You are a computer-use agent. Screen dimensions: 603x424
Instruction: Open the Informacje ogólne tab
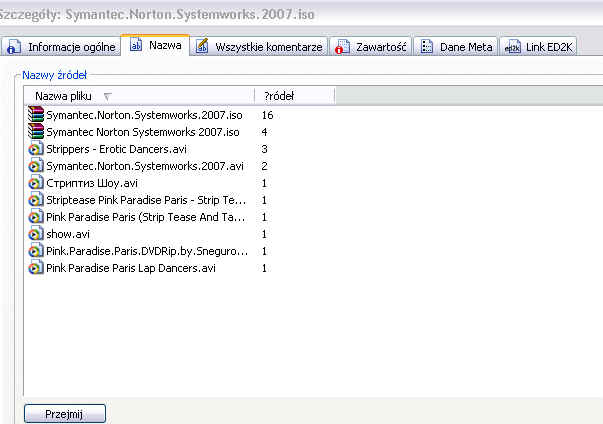[61, 47]
